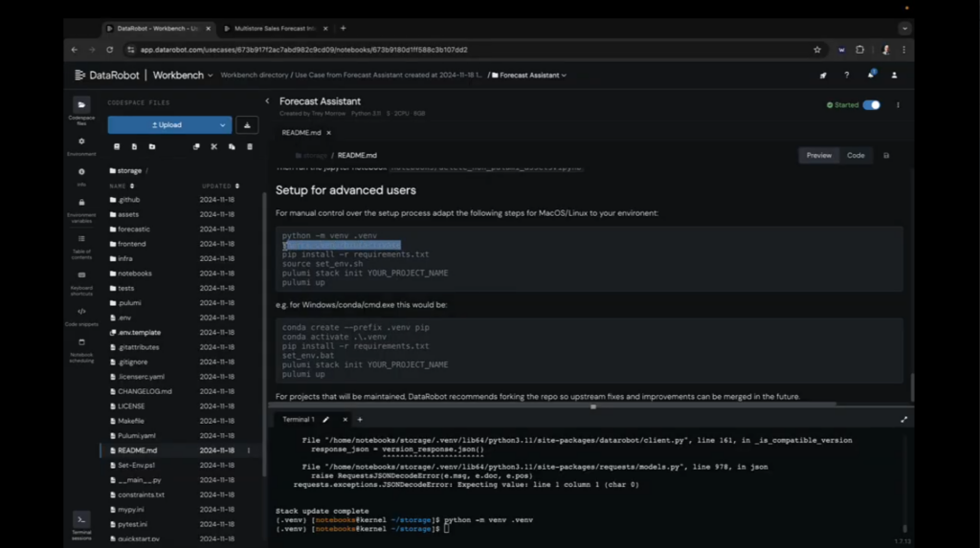980x548 pixels.
Task: Open the help question mark icon
Action: [x=847, y=75]
